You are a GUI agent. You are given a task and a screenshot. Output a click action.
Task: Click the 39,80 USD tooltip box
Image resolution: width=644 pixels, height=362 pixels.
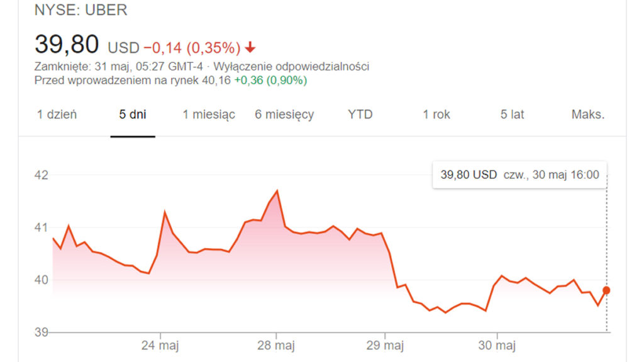[x=519, y=175]
